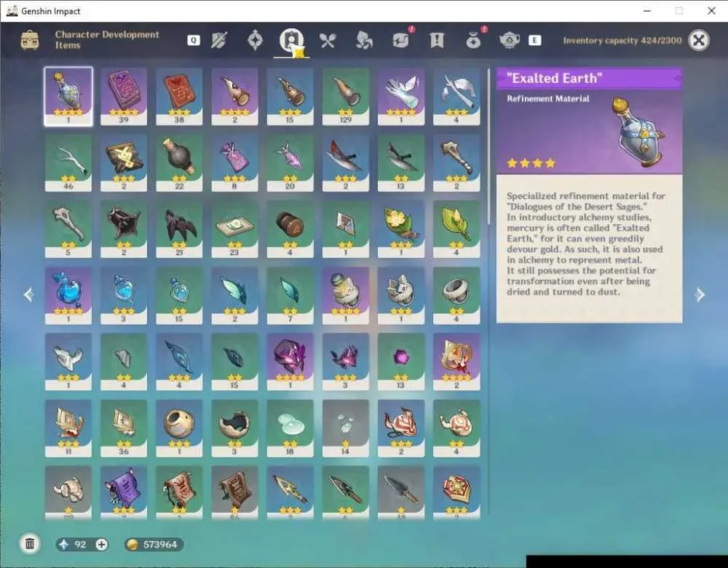
Task: Open the Quest items tab icon
Action: pos(436,40)
